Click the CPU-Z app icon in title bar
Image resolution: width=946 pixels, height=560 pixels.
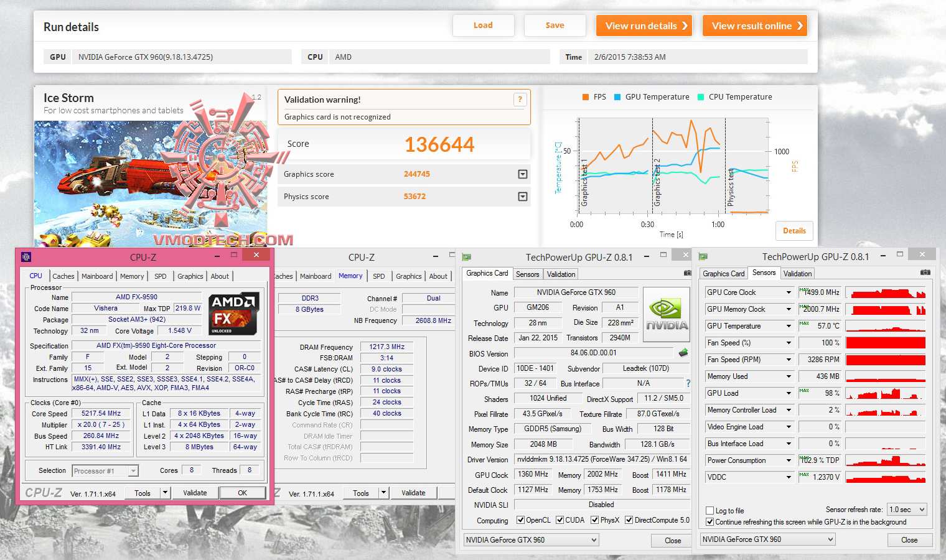tap(26, 257)
